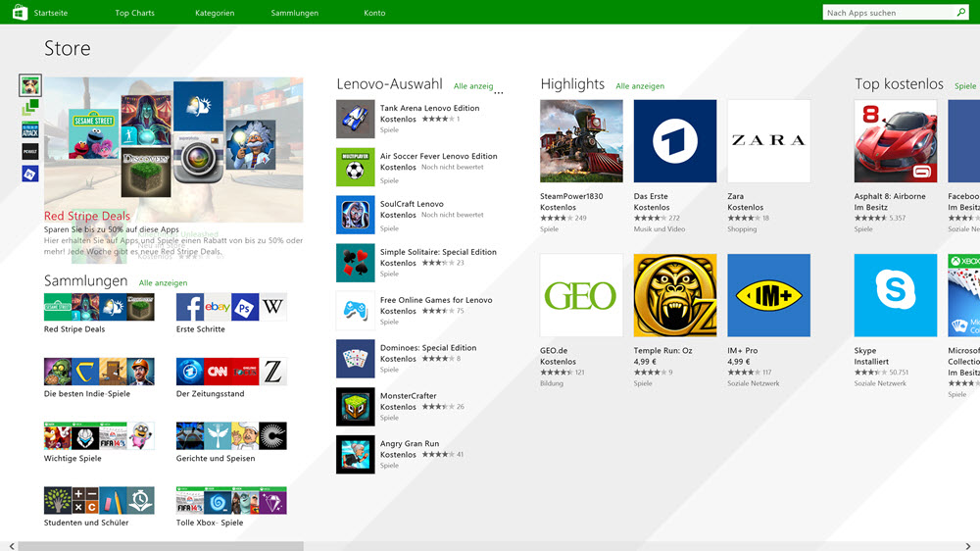The width and height of the screenshot is (980, 551).
Task: Open Dominoes Special Edition icon
Action: (x=355, y=359)
